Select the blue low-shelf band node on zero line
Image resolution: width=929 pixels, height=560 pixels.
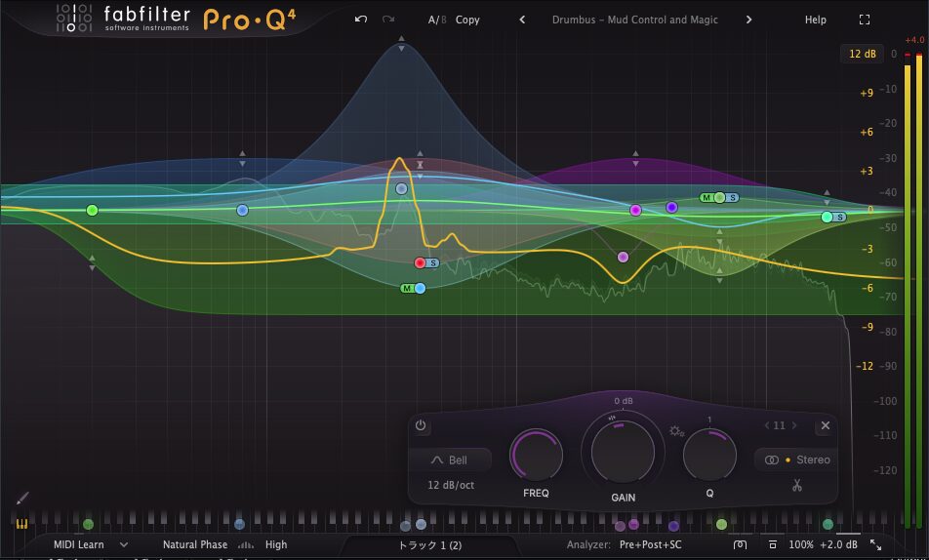[x=242, y=211]
